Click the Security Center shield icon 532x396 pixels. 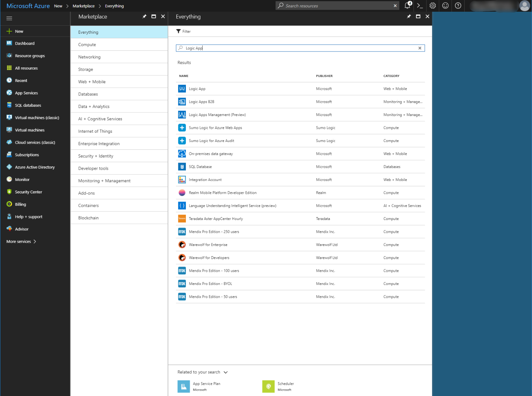pyautogui.click(x=9, y=192)
